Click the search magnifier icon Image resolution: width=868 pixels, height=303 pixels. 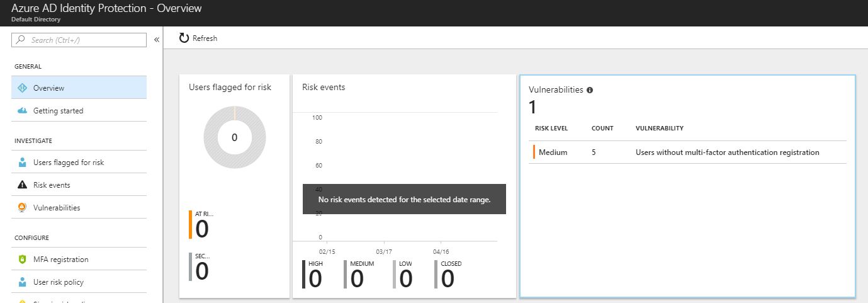point(21,40)
